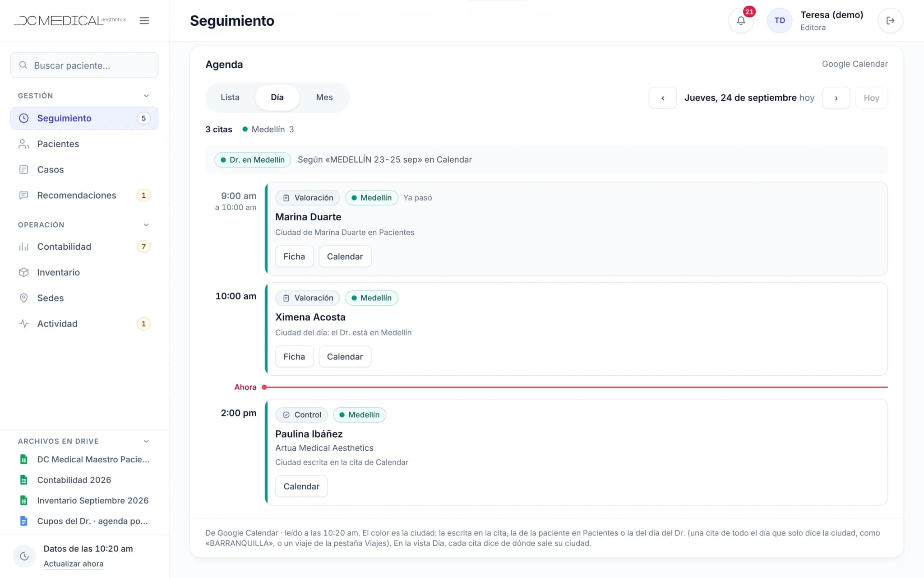Click the logout icon
The height and width of the screenshot is (578, 924).
pyautogui.click(x=890, y=21)
